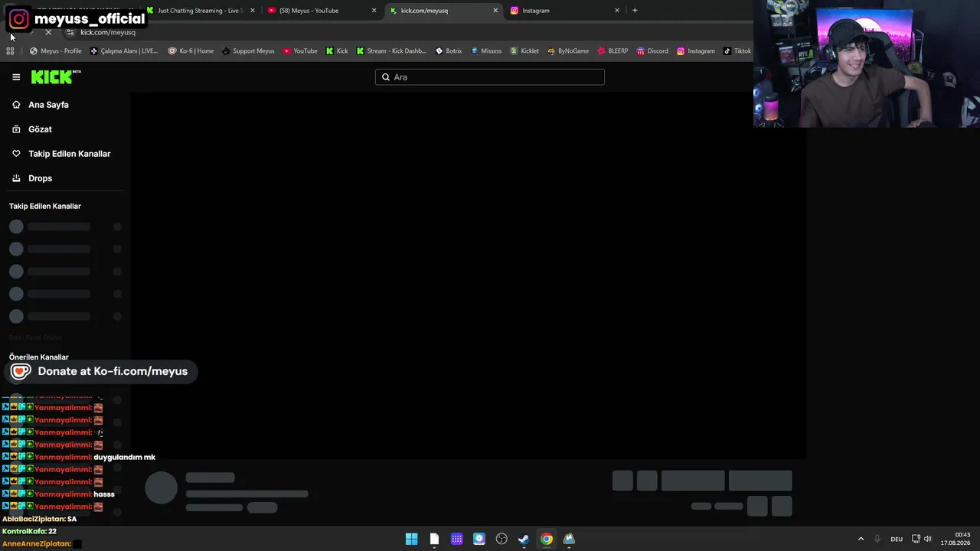Open the ByNoGame bookmark
The height and width of the screenshot is (551, 980).
[568, 51]
